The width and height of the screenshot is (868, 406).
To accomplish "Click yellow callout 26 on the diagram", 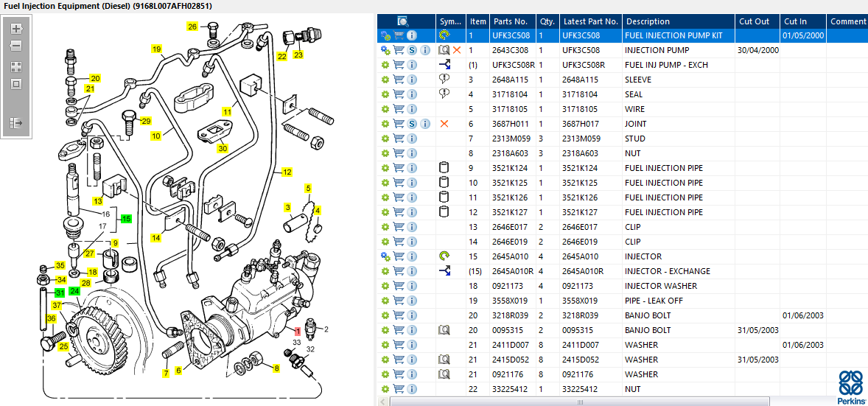I will (x=192, y=27).
